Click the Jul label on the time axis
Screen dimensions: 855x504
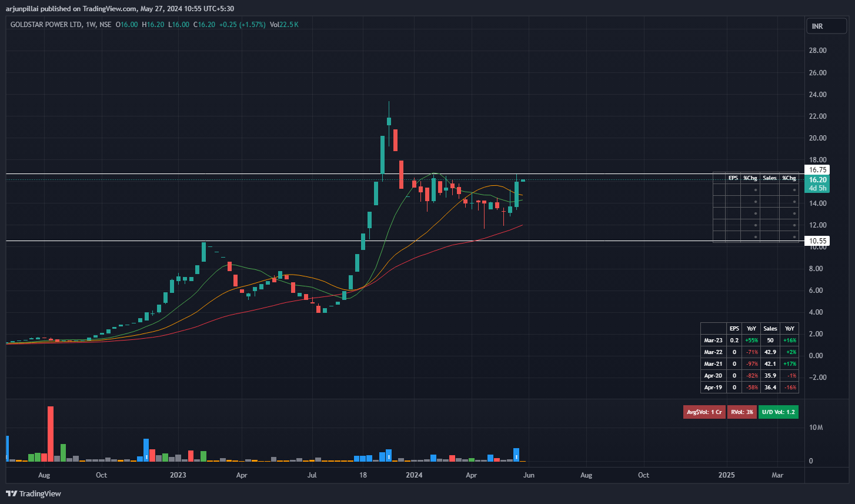312,475
